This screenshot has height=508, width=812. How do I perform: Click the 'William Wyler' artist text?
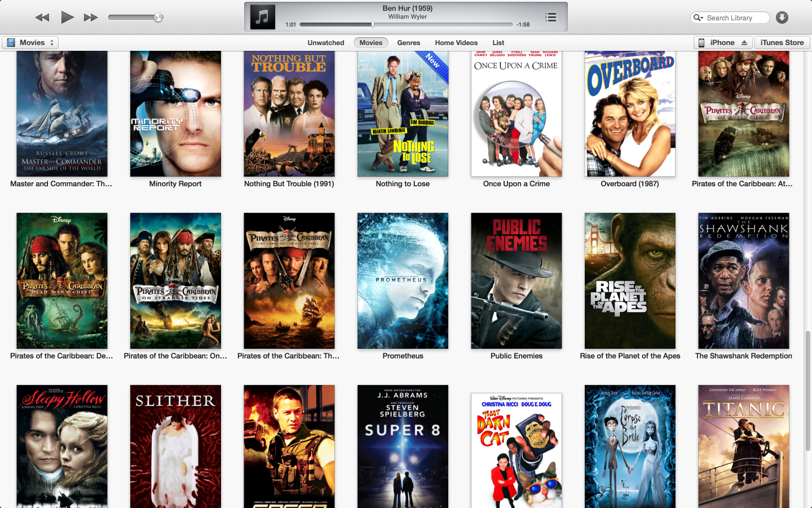[407, 17]
